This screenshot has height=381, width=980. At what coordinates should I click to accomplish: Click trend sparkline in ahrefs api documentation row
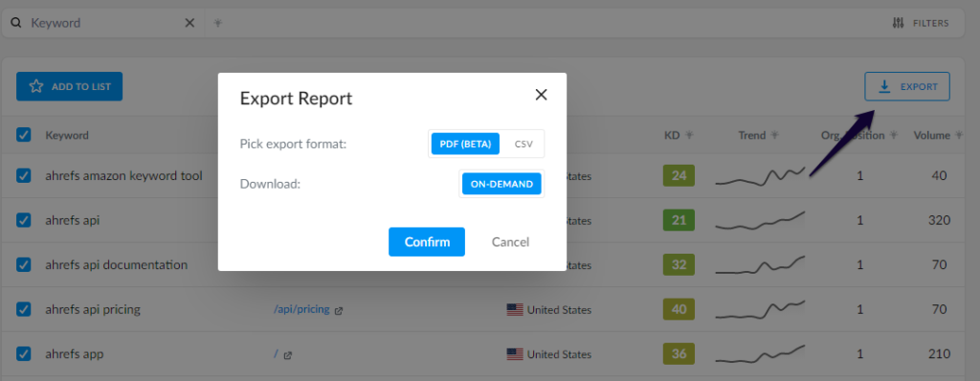(x=760, y=265)
